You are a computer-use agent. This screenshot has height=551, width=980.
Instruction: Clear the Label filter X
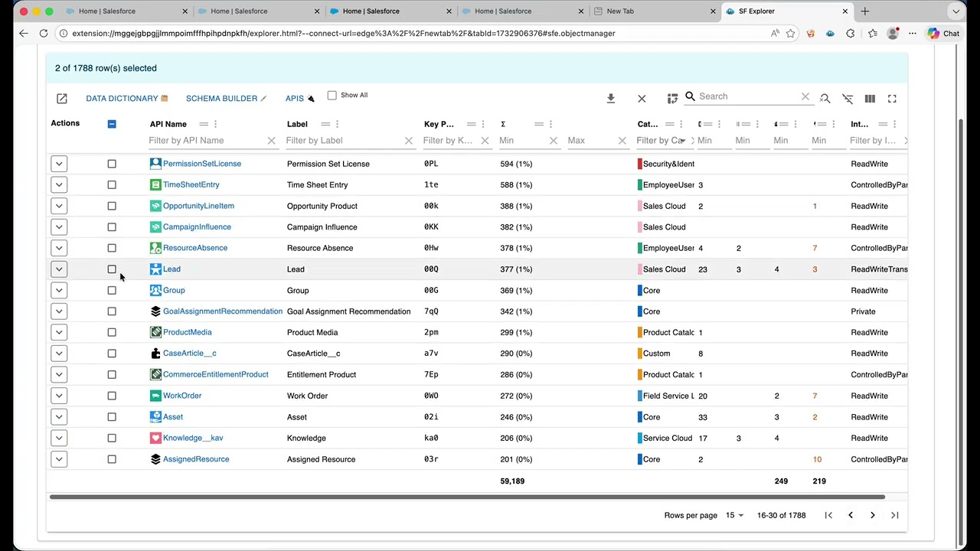point(408,141)
